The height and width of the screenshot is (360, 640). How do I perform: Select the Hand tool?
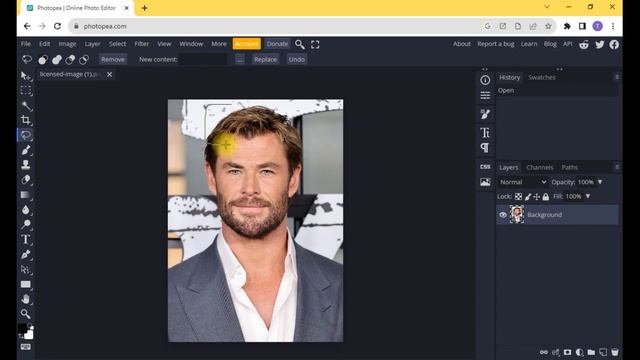[x=26, y=299]
